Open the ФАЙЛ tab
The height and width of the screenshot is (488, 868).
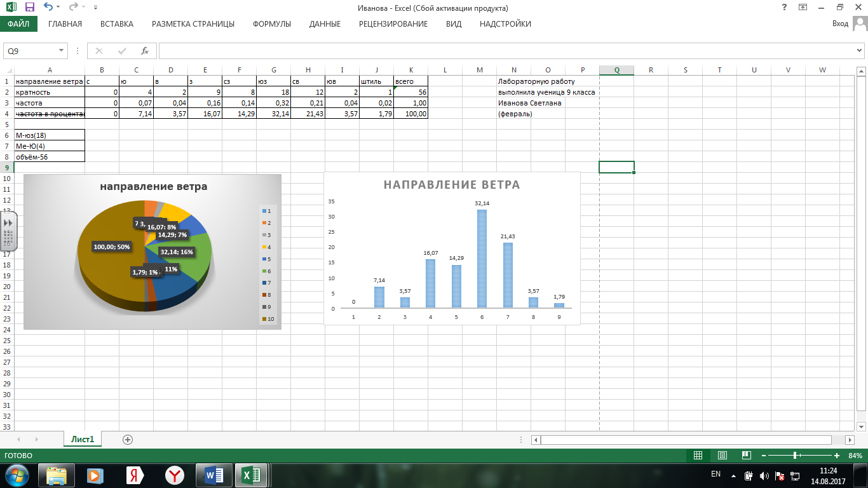pyautogui.click(x=18, y=24)
